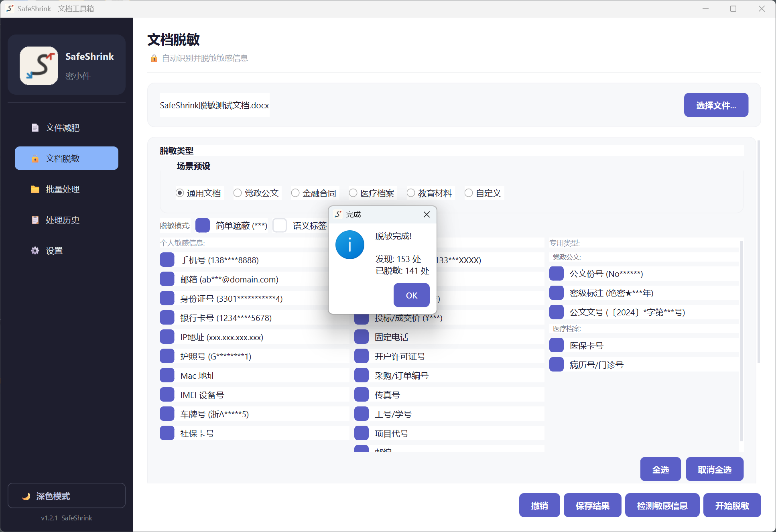Screen dimensions: 776x532
Task: Toggle IP地址 checkbox
Action: (167, 337)
